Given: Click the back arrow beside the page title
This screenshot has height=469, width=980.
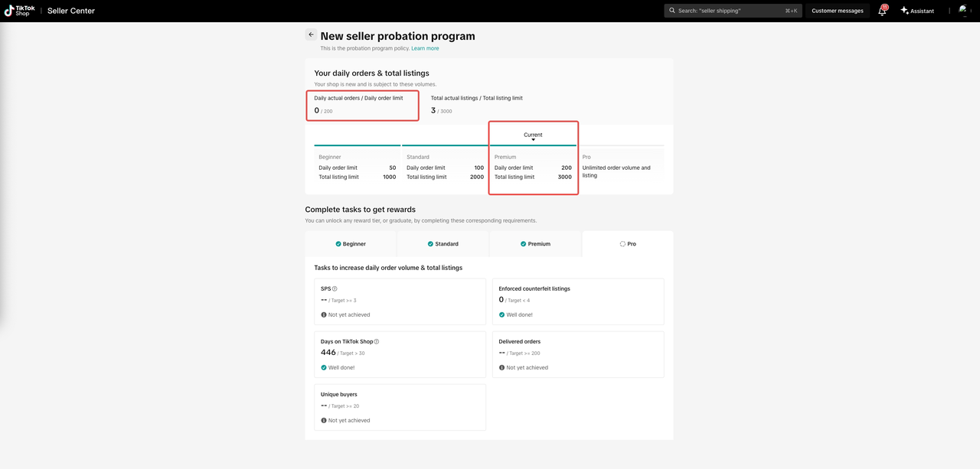Looking at the screenshot, I should 311,35.
